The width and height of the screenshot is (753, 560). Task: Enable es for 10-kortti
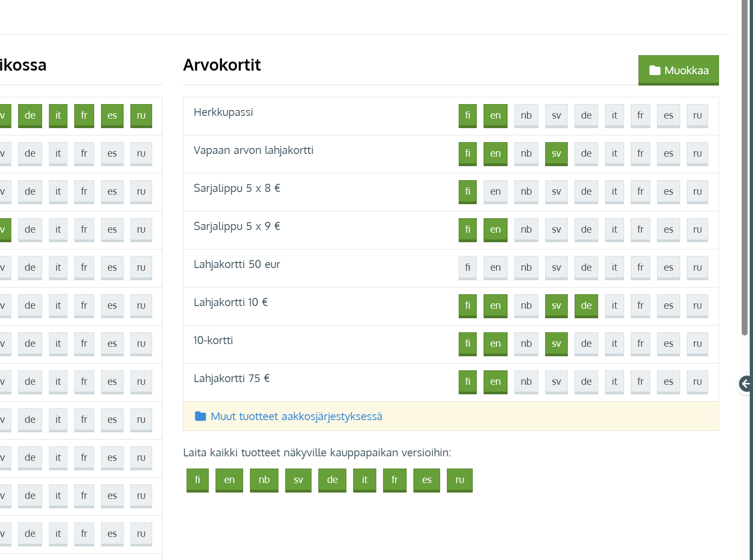[x=668, y=344]
